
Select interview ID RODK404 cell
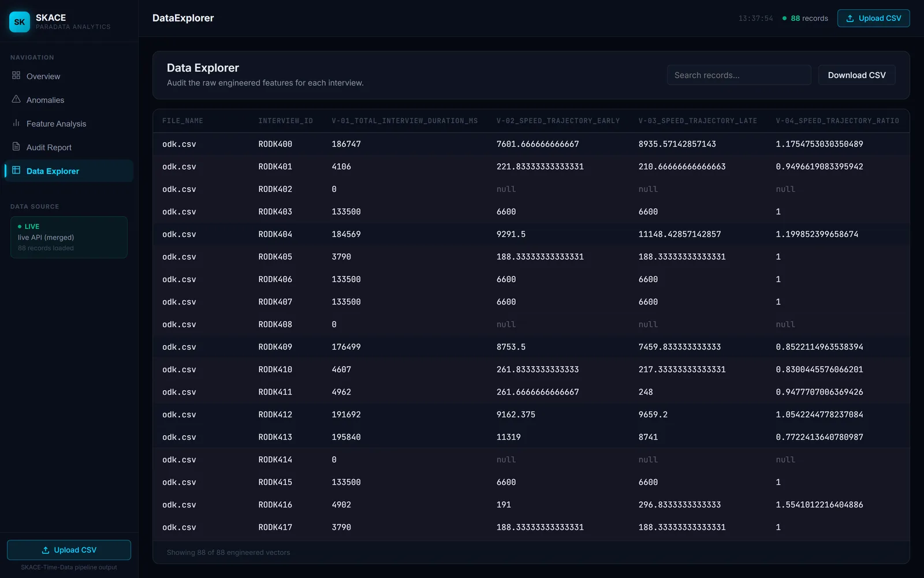click(275, 234)
